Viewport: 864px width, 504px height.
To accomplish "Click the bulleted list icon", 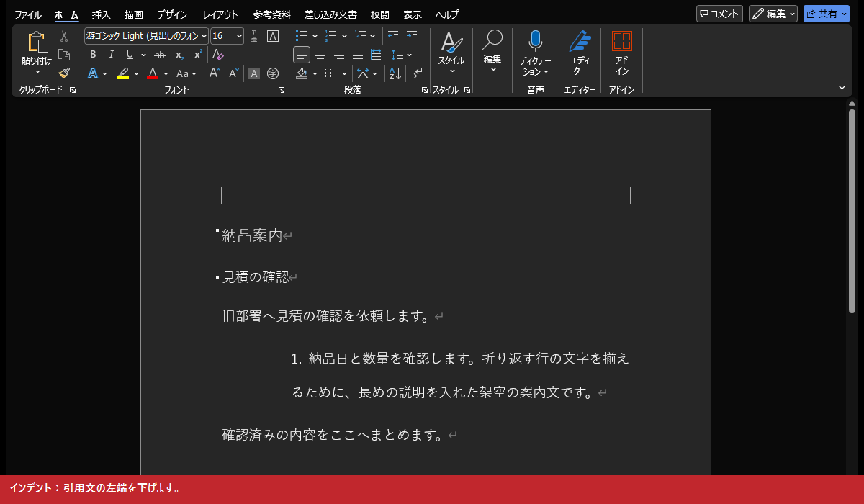I will 302,36.
